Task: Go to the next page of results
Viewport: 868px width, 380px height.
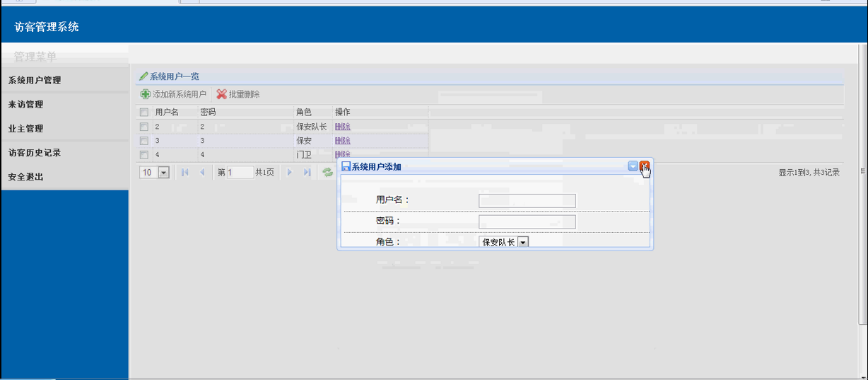Action: [x=289, y=172]
